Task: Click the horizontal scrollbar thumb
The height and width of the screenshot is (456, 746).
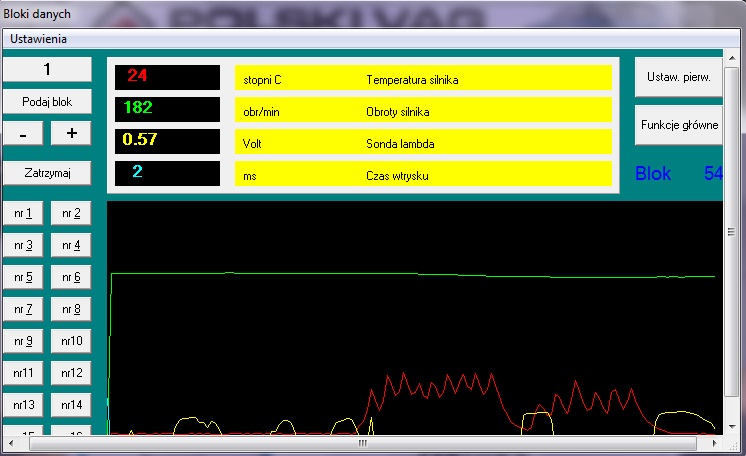Action: coord(364,442)
